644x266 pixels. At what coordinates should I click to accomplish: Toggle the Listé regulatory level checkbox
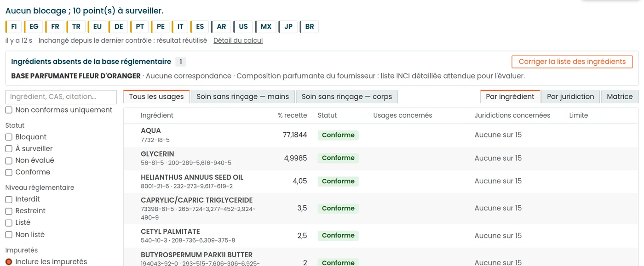(9, 223)
